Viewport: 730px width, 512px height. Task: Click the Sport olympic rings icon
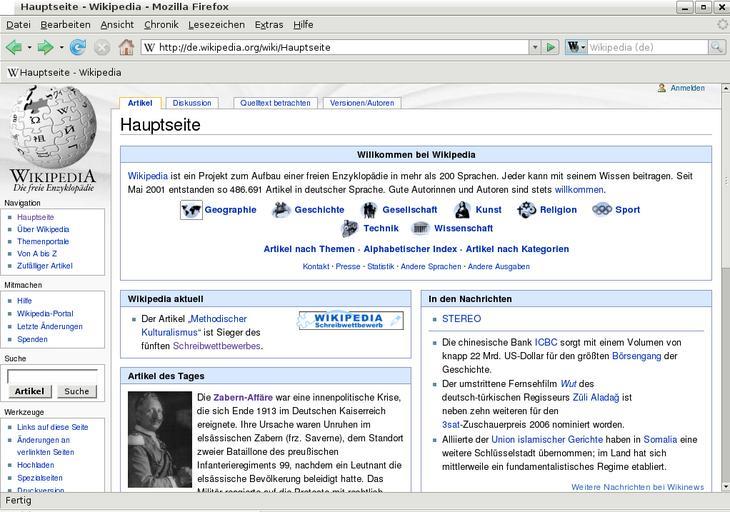tap(601, 210)
